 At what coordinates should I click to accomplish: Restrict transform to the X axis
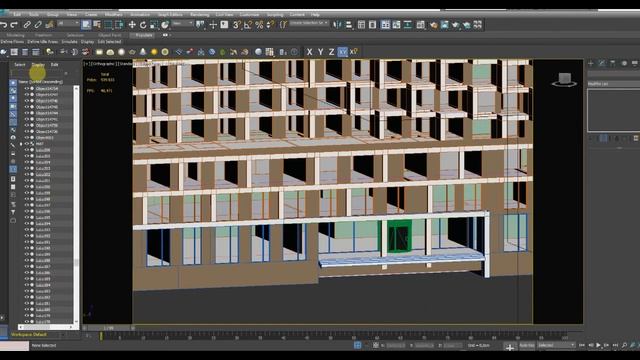tap(309, 52)
